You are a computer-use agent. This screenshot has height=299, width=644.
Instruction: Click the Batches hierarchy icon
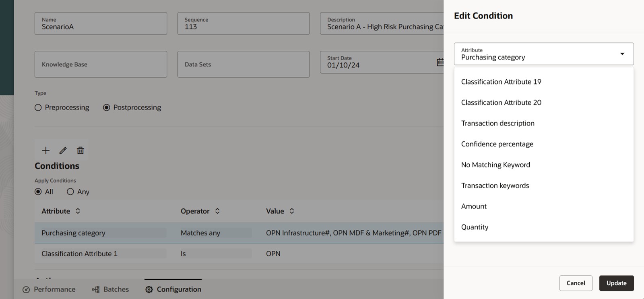(x=96, y=290)
